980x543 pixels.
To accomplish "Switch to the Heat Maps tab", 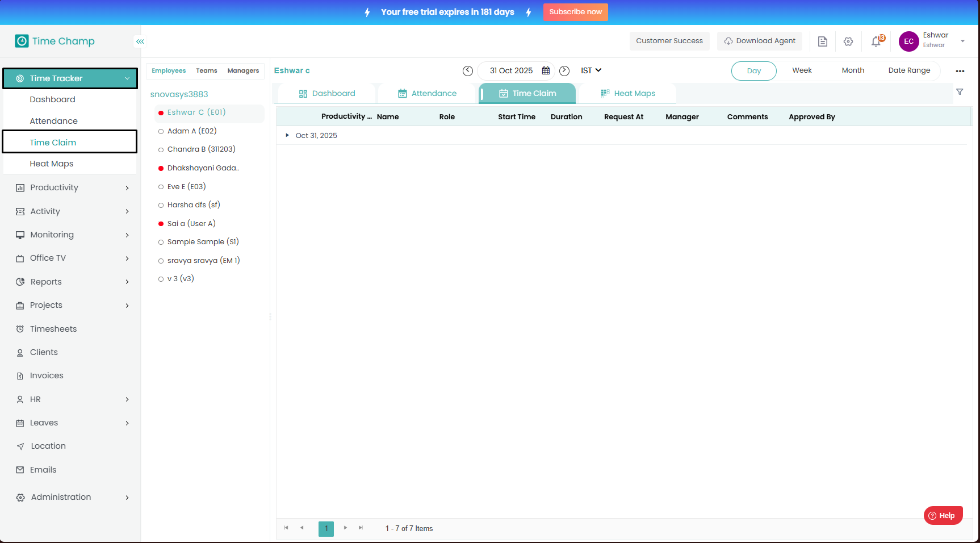I will (x=628, y=94).
